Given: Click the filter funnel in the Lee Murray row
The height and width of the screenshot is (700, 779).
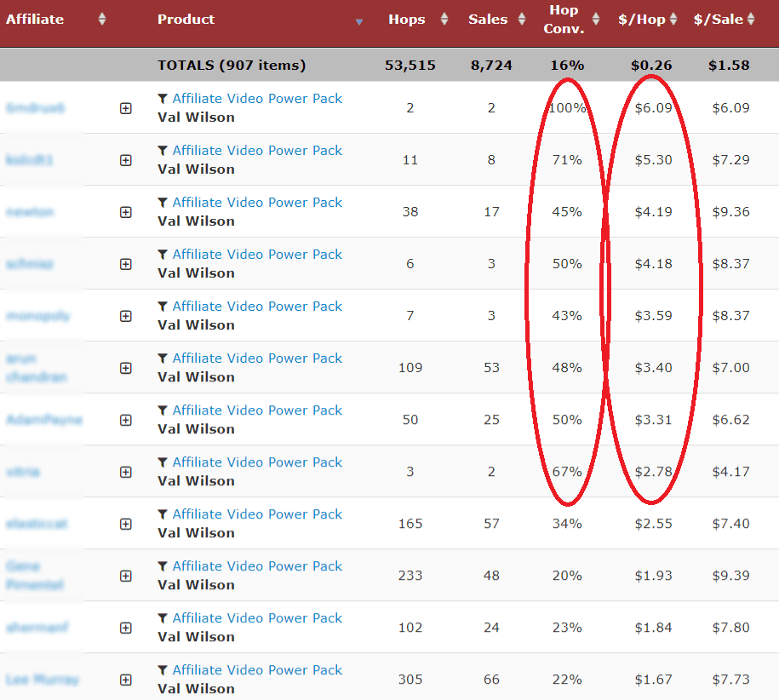Looking at the screenshot, I should pos(163,670).
